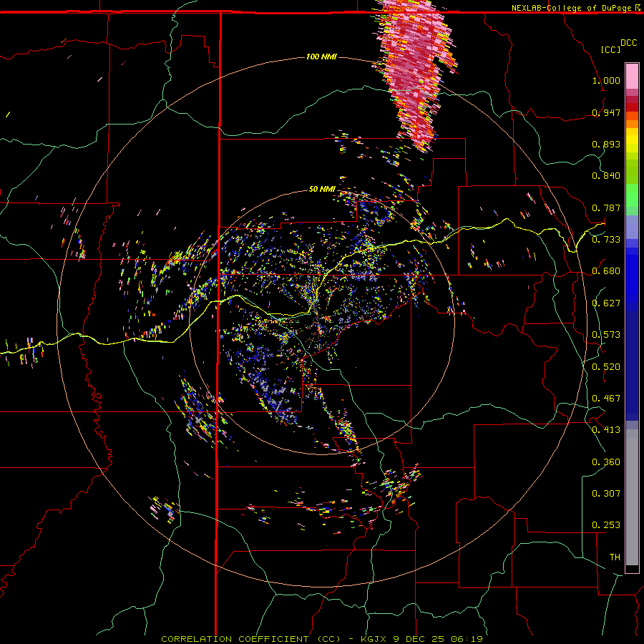
Task: Click the 0.520 scale value
Action: pyautogui.click(x=606, y=366)
